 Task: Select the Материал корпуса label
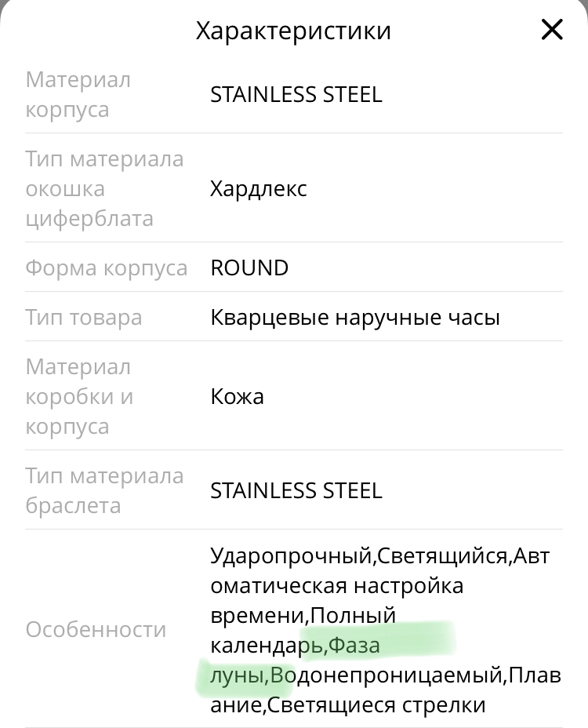point(78,94)
